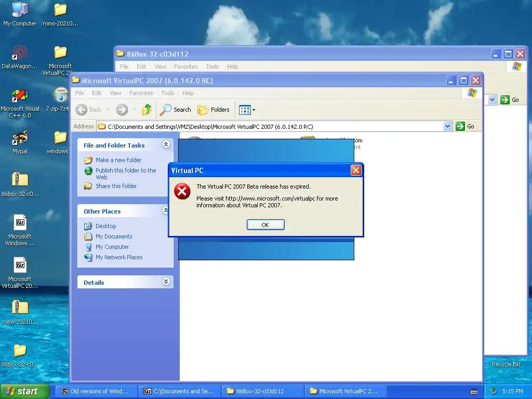Viewport: 532px width, 399px height.
Task: Maximize the 86Box-32-c03d112 window
Action: 508,54
